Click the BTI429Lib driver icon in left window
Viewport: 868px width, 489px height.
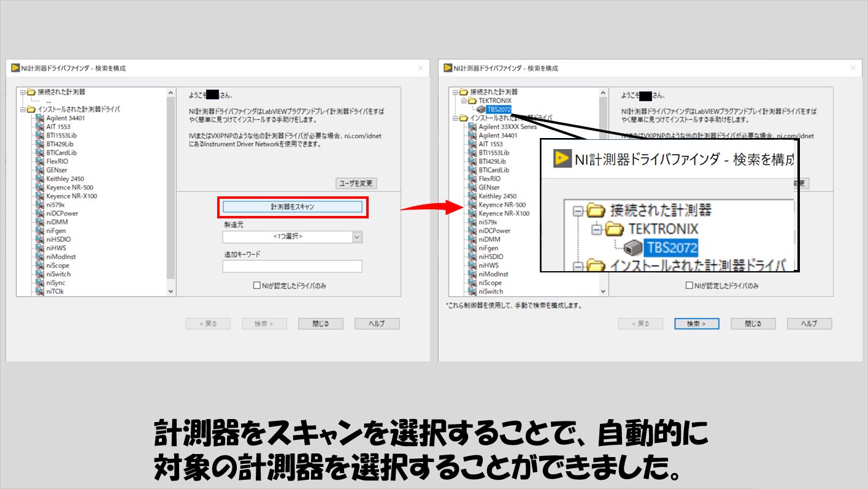[x=39, y=144]
